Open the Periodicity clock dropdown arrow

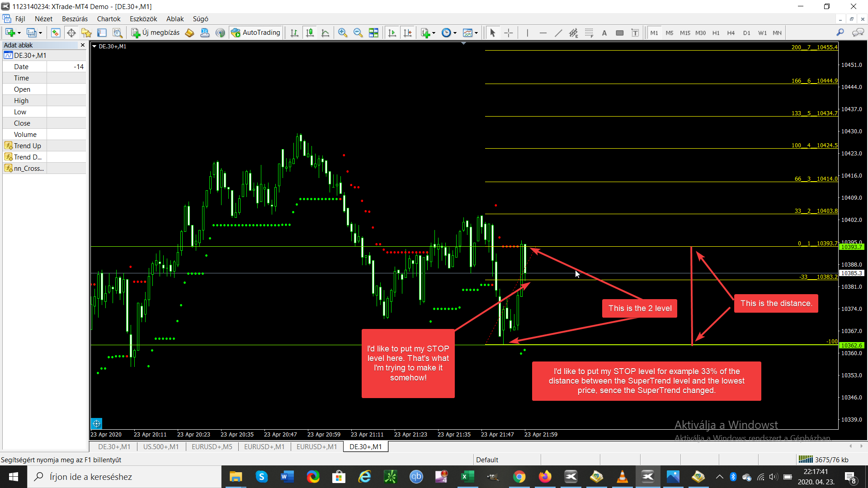coord(455,33)
